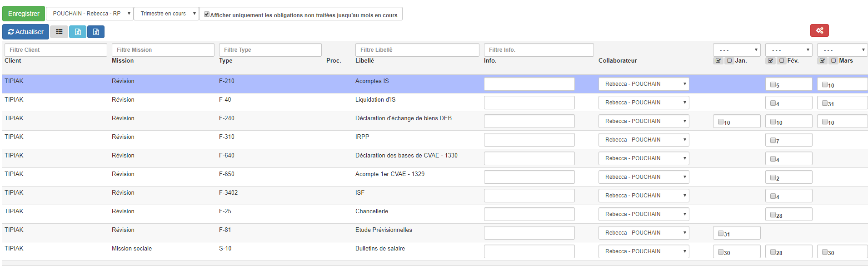
Task: Click the 'F-3402' type cell
Action: 228,193
